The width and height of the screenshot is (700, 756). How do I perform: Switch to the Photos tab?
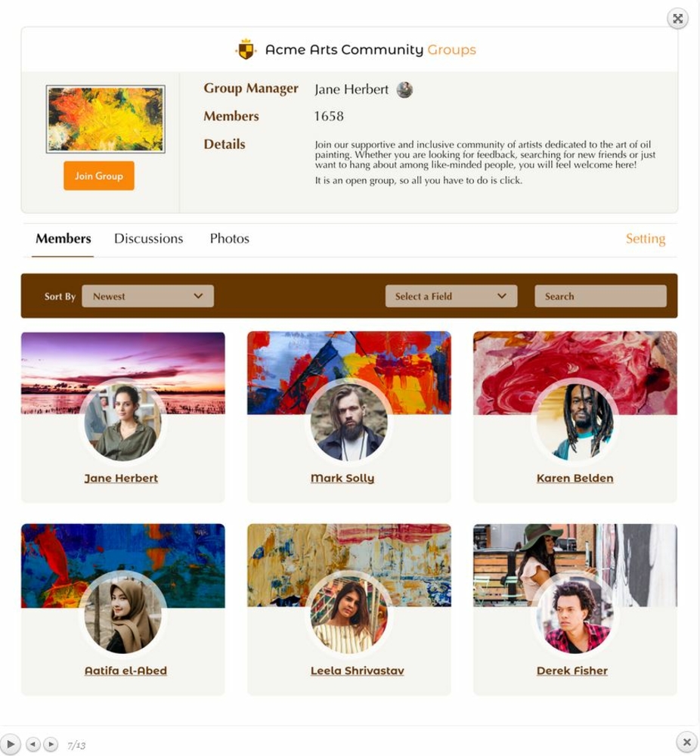coord(230,239)
